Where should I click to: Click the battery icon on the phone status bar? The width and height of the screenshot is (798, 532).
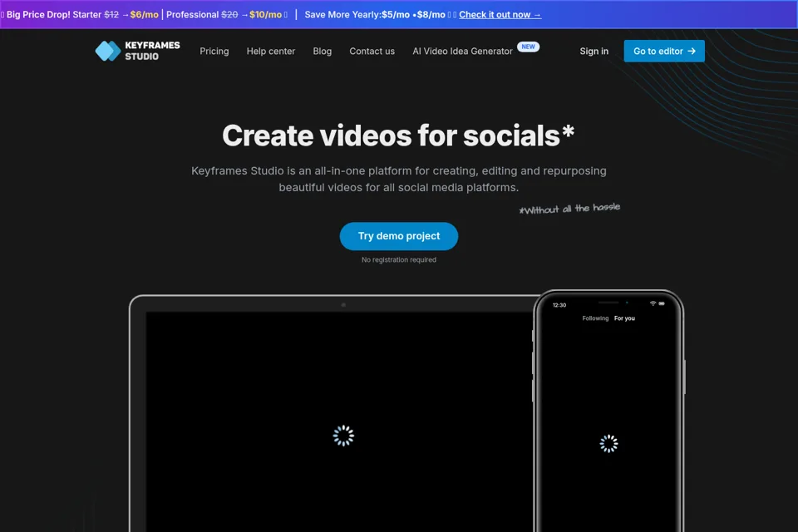tap(662, 303)
